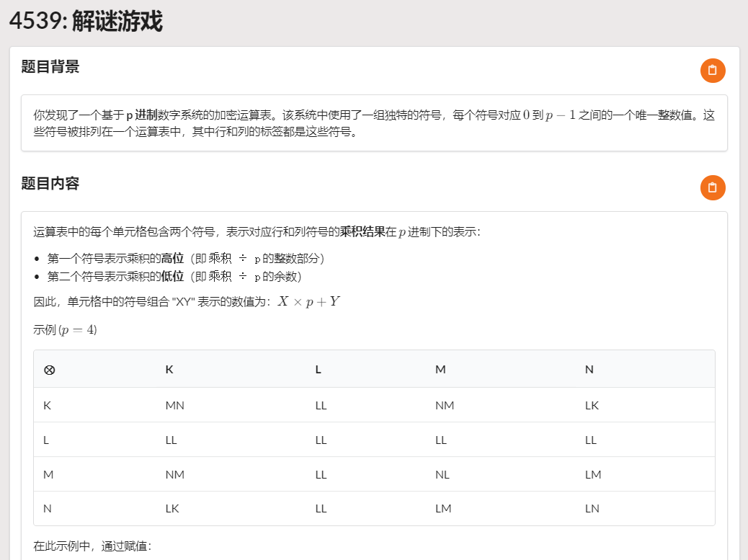Click cell LL in row K
Viewport: 748px width, 560px height.
tap(321, 406)
